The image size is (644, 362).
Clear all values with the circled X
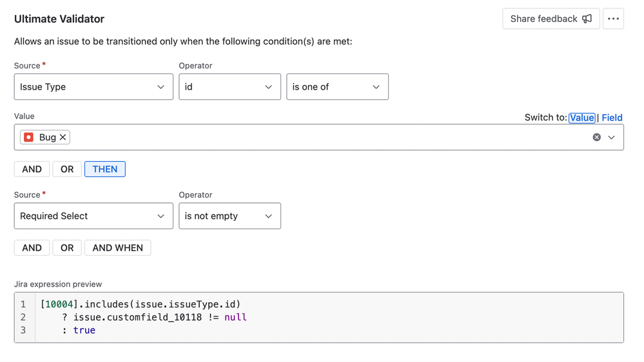coord(596,137)
